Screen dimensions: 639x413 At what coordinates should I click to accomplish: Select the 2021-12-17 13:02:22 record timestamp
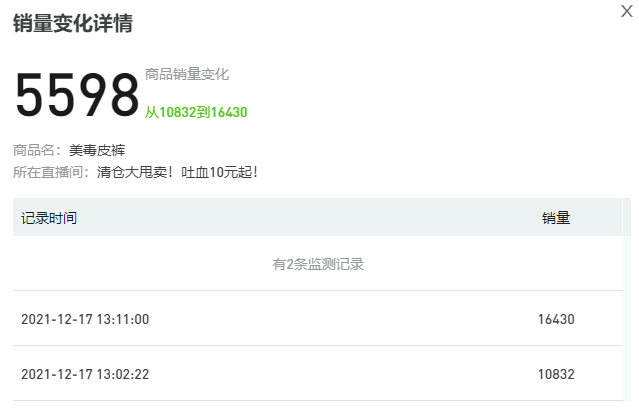coord(85,374)
